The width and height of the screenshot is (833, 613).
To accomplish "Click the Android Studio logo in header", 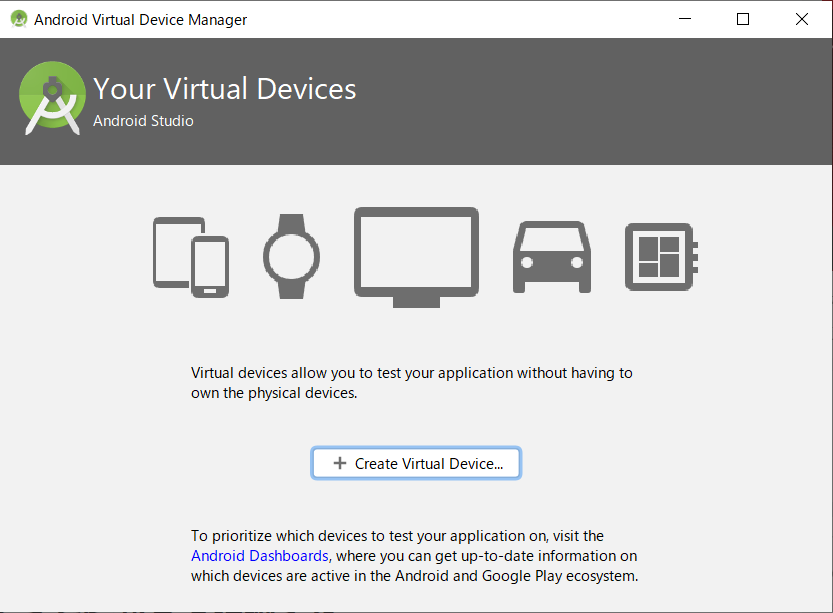I will (x=52, y=98).
